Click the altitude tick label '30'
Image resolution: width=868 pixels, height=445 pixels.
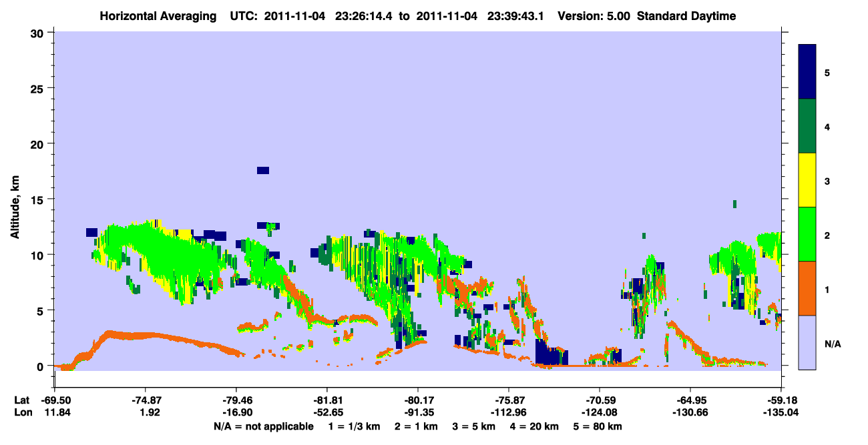click(x=39, y=33)
